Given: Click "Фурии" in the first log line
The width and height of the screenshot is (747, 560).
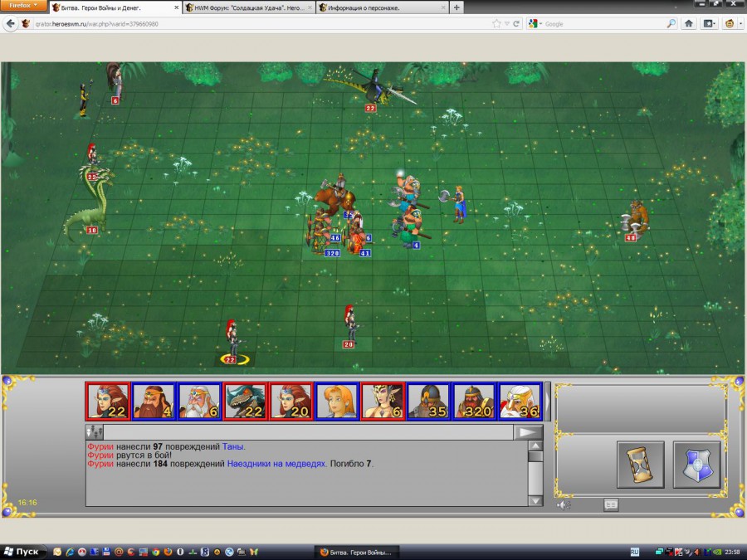Looking at the screenshot, I should point(100,446).
